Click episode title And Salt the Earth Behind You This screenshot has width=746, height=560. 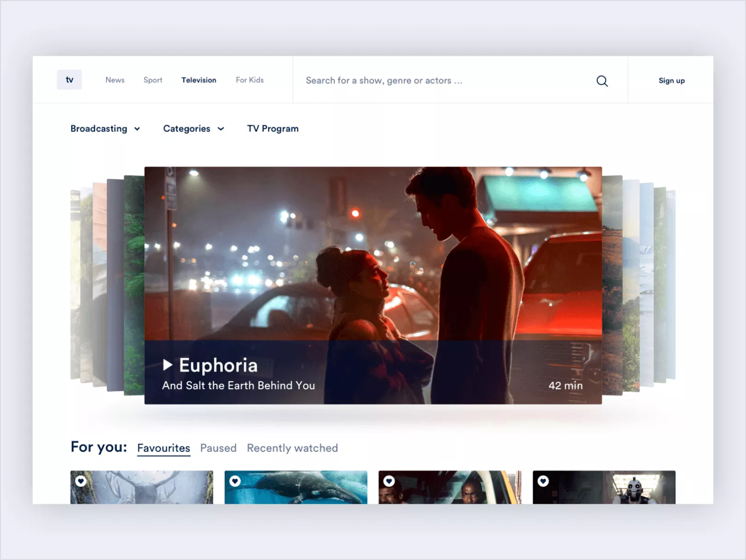point(239,385)
